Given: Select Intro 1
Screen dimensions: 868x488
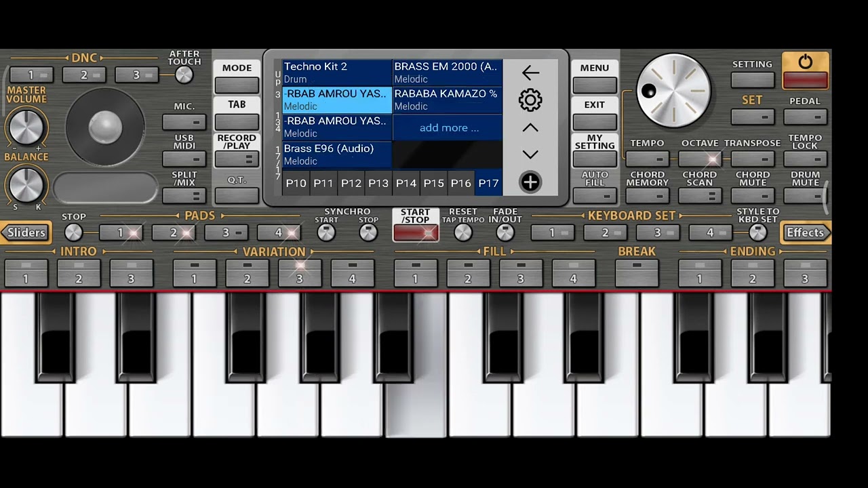Looking at the screenshot, I should pos(26,273).
